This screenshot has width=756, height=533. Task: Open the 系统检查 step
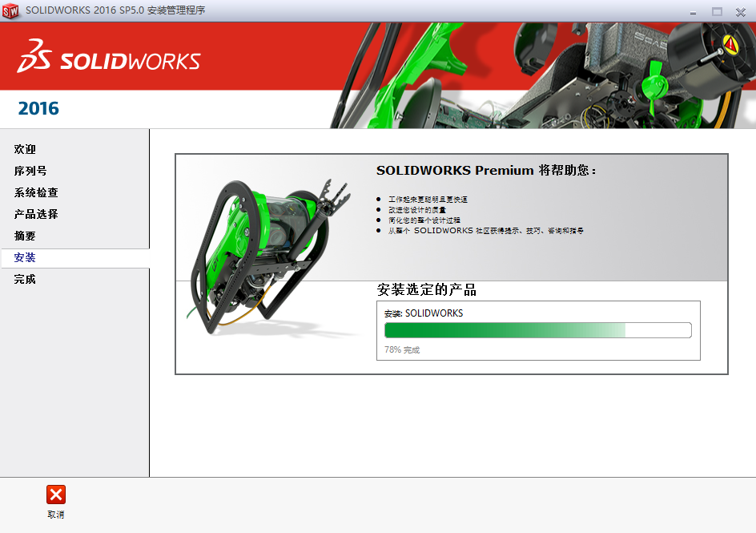[35, 192]
